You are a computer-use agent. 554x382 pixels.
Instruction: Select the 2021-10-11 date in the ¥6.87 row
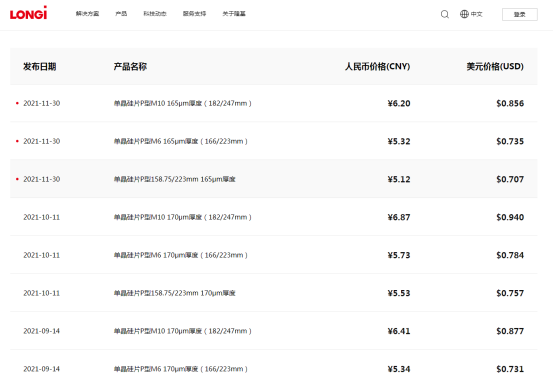click(42, 217)
